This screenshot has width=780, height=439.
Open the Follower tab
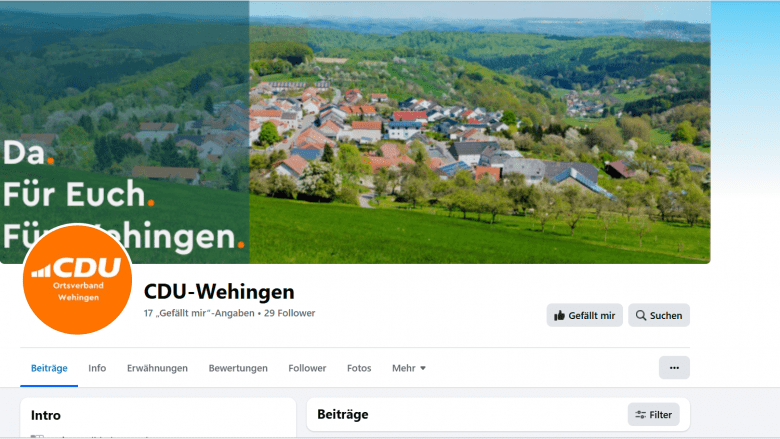click(307, 368)
